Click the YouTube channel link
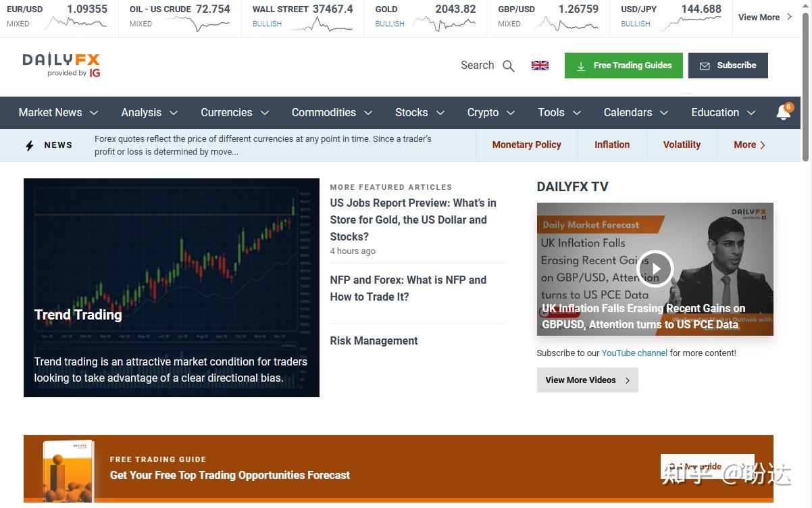812x508 pixels. (634, 353)
